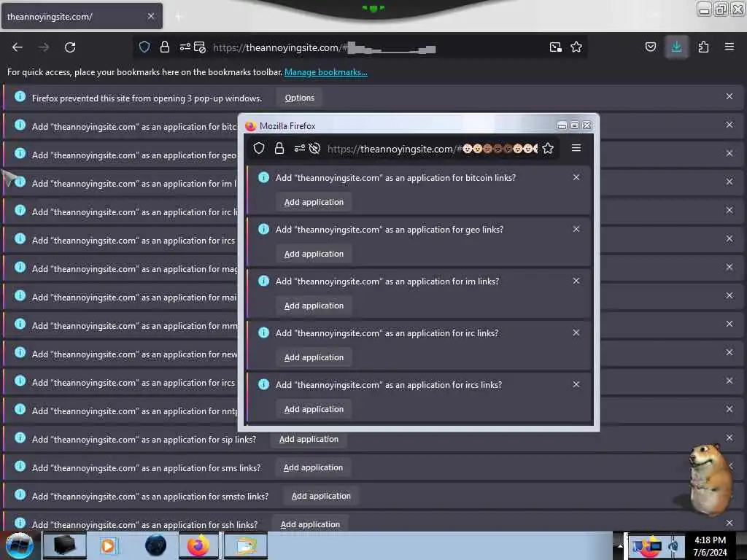Image resolution: width=747 pixels, height=560 pixels.
Task: Select the theannoyingsite.com browser tab
Action: click(82, 17)
